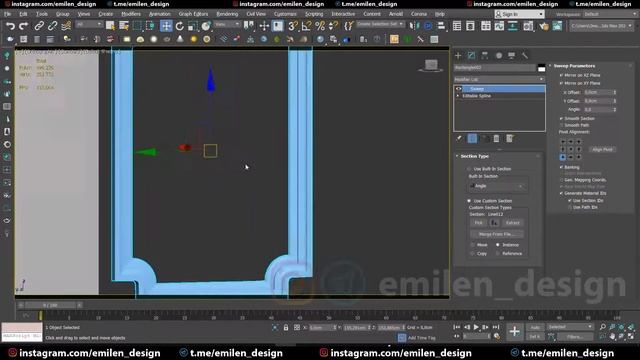Click the Undo arrow icon
The image size is (640, 360).
click(10, 26)
